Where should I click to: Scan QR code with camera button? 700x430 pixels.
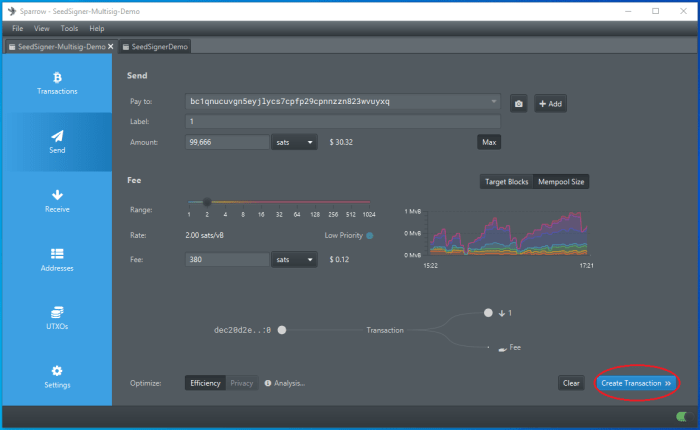(x=518, y=103)
